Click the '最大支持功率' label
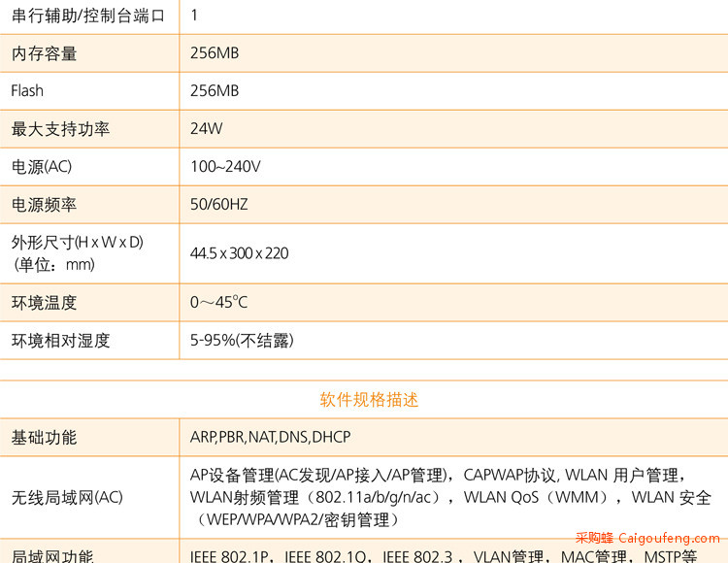 pos(60,129)
